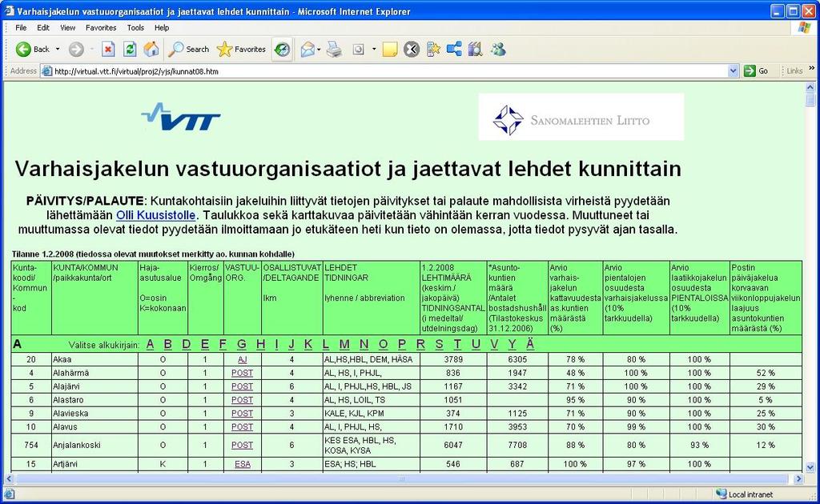820x504 pixels.
Task: Jump to letter B in alphabet index
Action: tap(168, 344)
